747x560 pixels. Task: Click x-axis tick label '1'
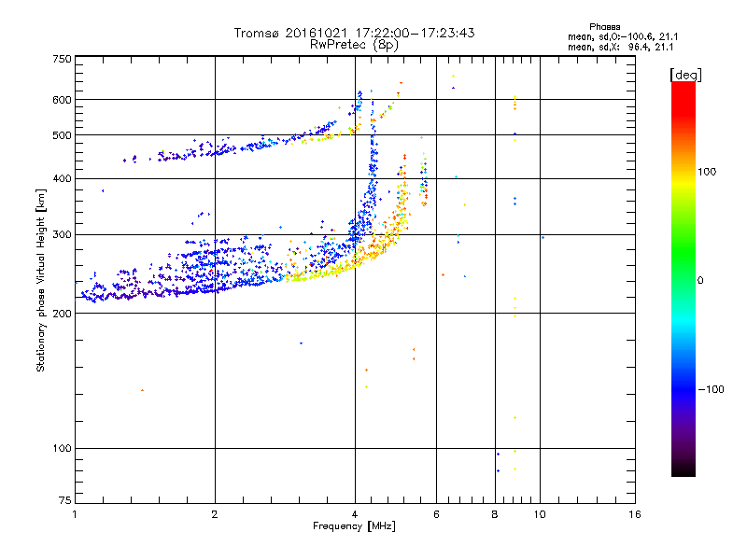click(75, 514)
